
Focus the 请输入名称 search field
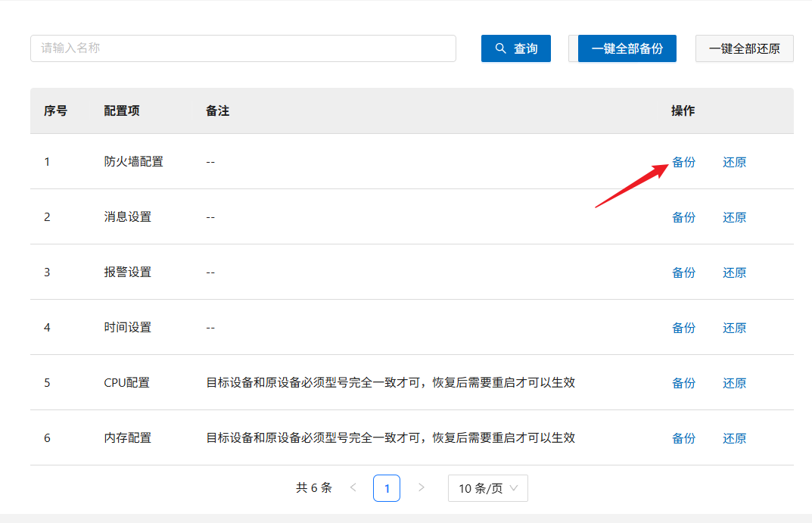(243, 48)
